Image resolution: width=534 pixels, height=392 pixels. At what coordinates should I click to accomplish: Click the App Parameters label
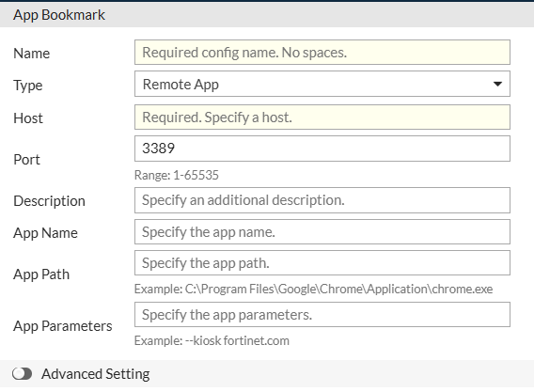pos(63,326)
